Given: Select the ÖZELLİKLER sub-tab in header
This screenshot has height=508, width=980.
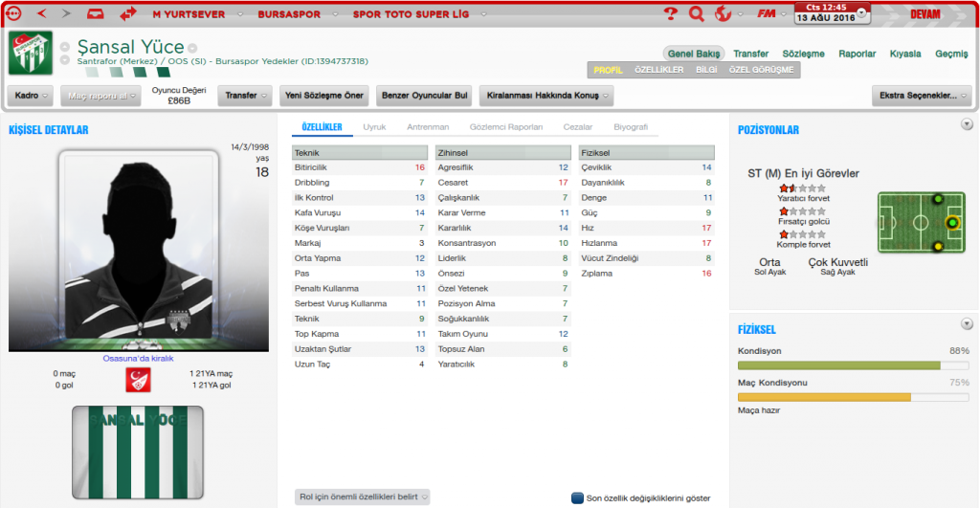Looking at the screenshot, I should (x=658, y=70).
